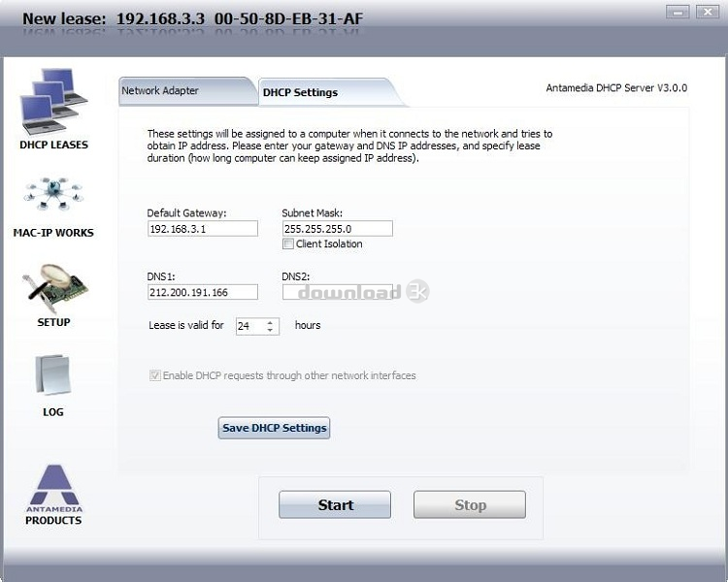The width and height of the screenshot is (728, 582).
Task: Toggle Enable DHCP requests through other interfaces
Action: tap(155, 375)
